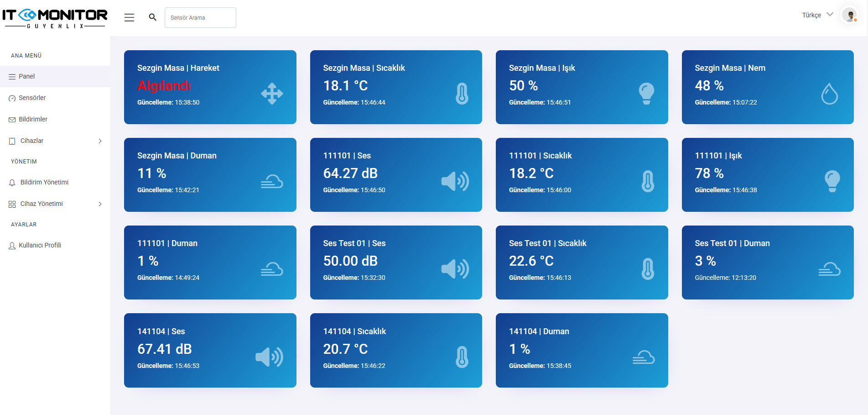Click the motion arrows icon on Hareket card
Screen dimensions: 868x415
272,94
